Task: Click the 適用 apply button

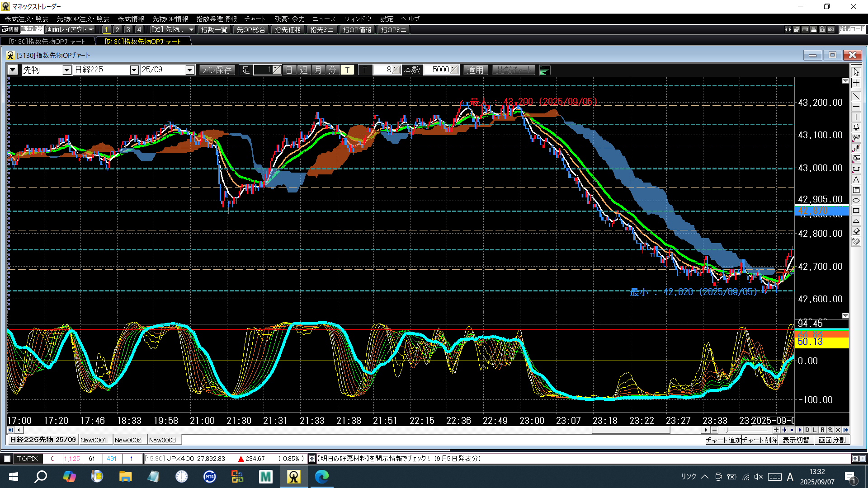Action: [475, 70]
